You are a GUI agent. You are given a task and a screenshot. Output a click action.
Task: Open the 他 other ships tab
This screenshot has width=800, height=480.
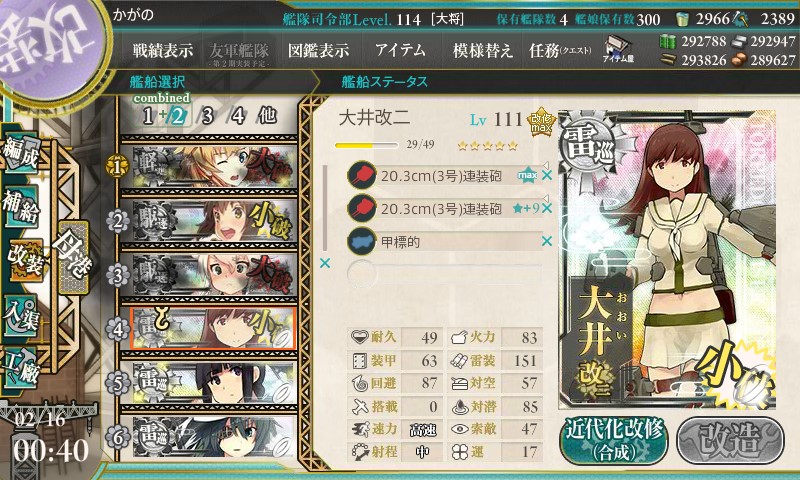coord(267,116)
